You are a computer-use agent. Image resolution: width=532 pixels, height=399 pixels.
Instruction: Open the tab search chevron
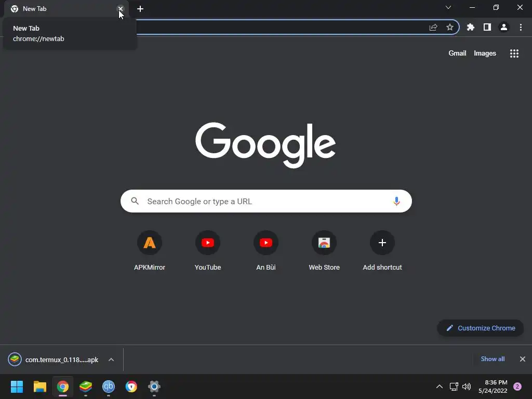(448, 7)
